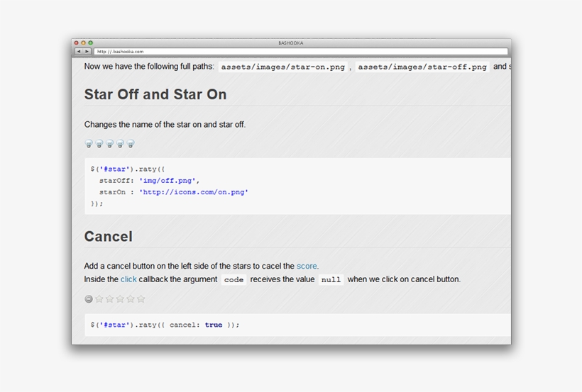
Task: Go back with the browser back arrow
Action: (79, 52)
